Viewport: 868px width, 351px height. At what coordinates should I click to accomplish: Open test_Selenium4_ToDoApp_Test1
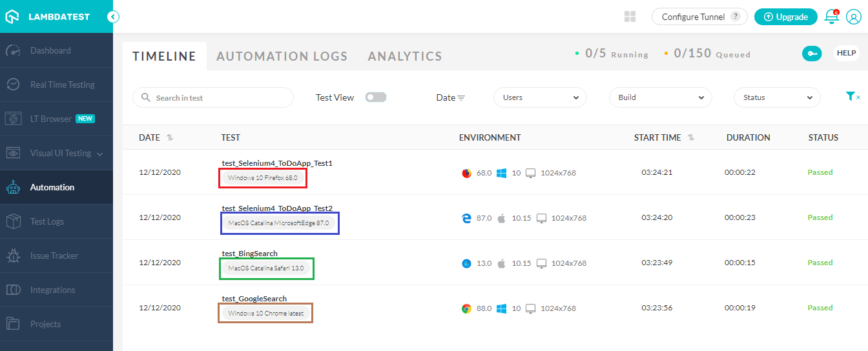click(x=277, y=163)
